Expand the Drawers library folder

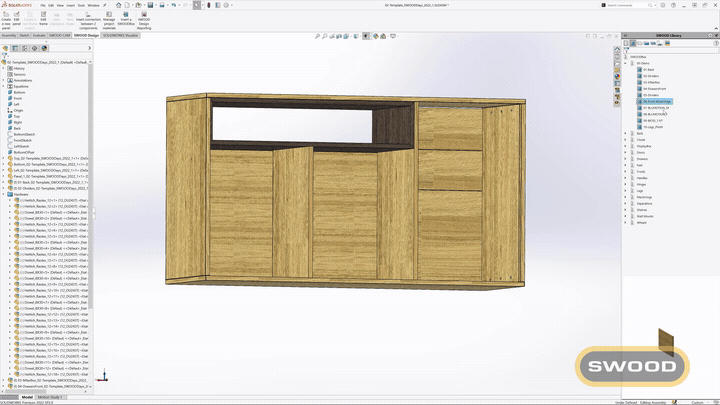coord(625,159)
